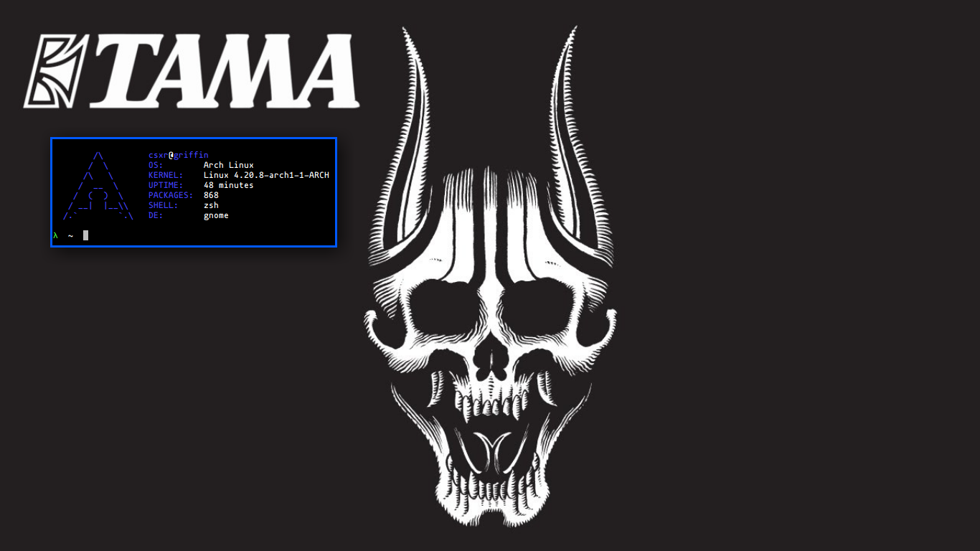980x551 pixels.
Task: Click the csxr@griffin hostname text in terminal
Action: [179, 155]
